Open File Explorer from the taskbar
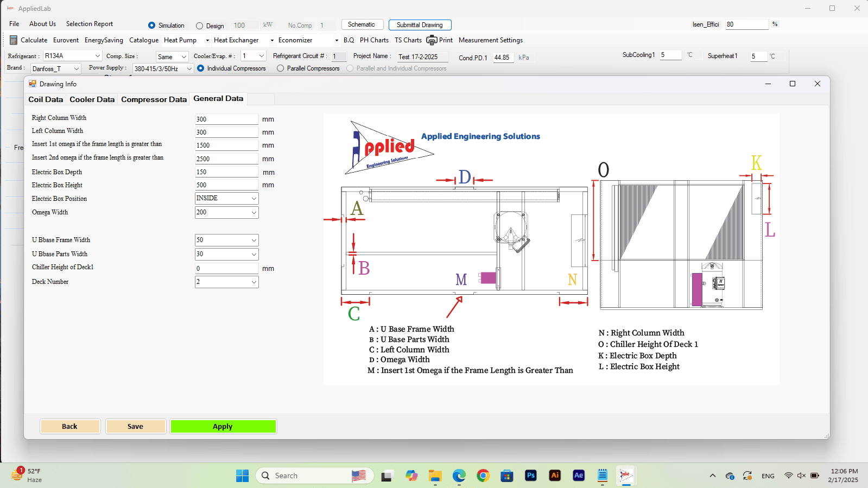868x488 pixels. (x=435, y=476)
